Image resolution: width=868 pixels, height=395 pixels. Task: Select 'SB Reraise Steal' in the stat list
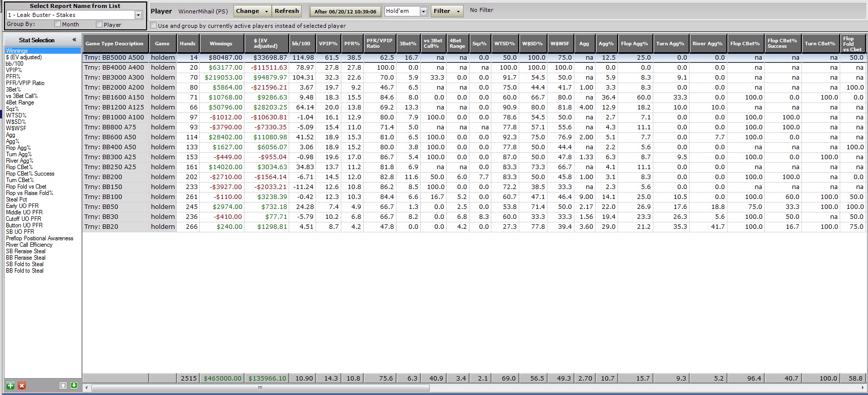coord(25,251)
